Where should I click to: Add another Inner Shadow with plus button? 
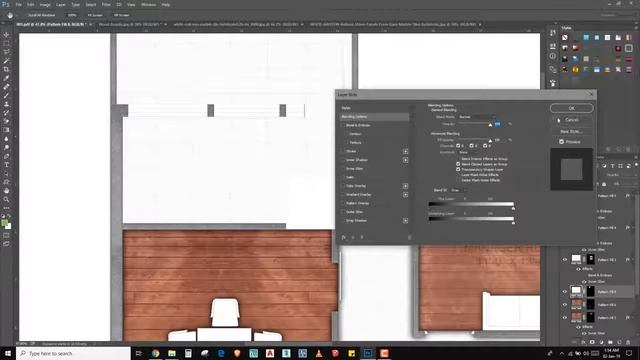pyautogui.click(x=405, y=160)
